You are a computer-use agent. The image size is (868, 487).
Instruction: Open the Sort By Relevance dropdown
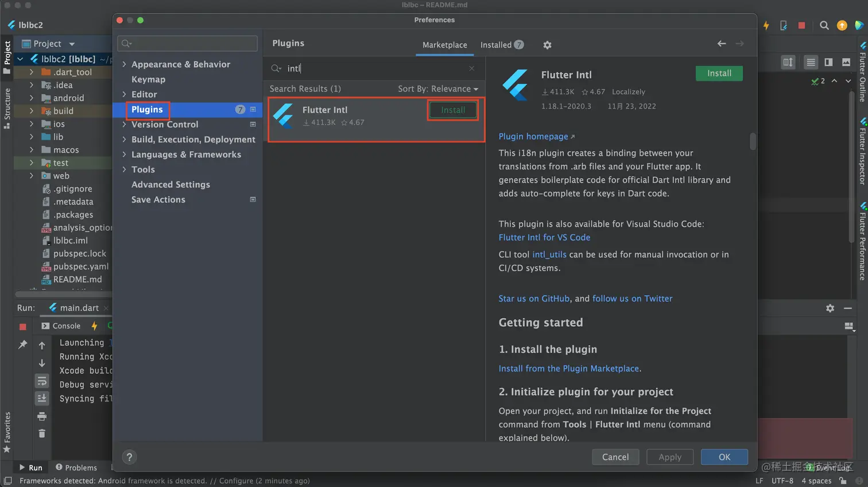[x=438, y=89]
